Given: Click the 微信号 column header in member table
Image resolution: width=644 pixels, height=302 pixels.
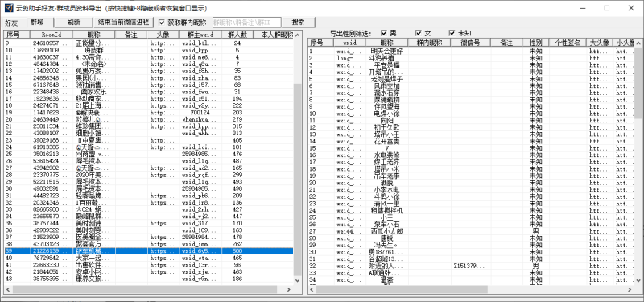Looking at the screenshot, I should coord(470,43).
